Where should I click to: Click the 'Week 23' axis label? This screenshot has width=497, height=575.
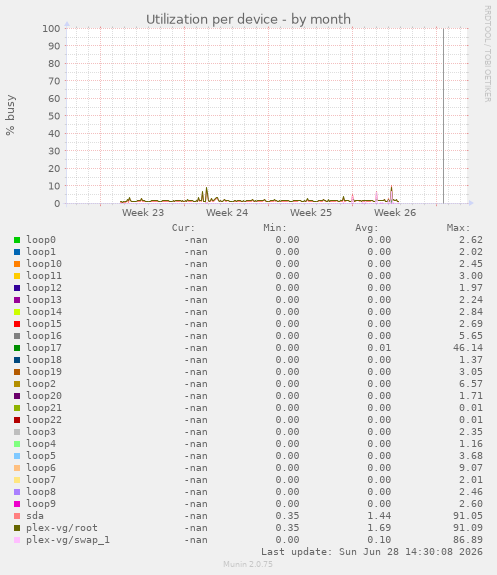(x=143, y=213)
